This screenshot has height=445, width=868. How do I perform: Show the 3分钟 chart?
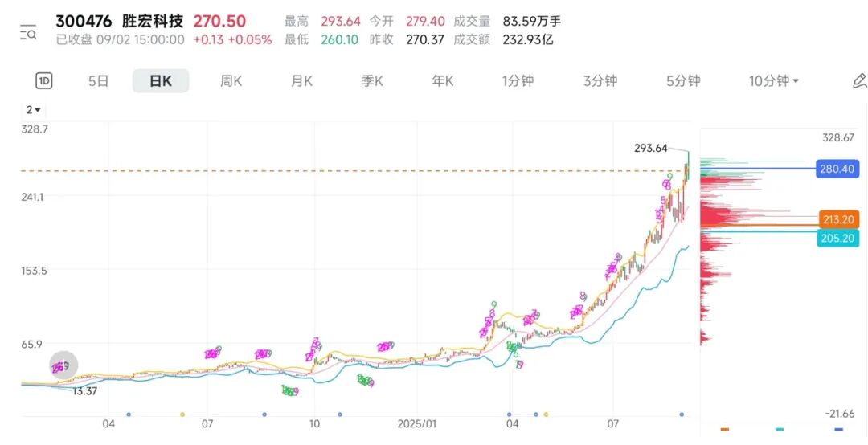(x=600, y=80)
